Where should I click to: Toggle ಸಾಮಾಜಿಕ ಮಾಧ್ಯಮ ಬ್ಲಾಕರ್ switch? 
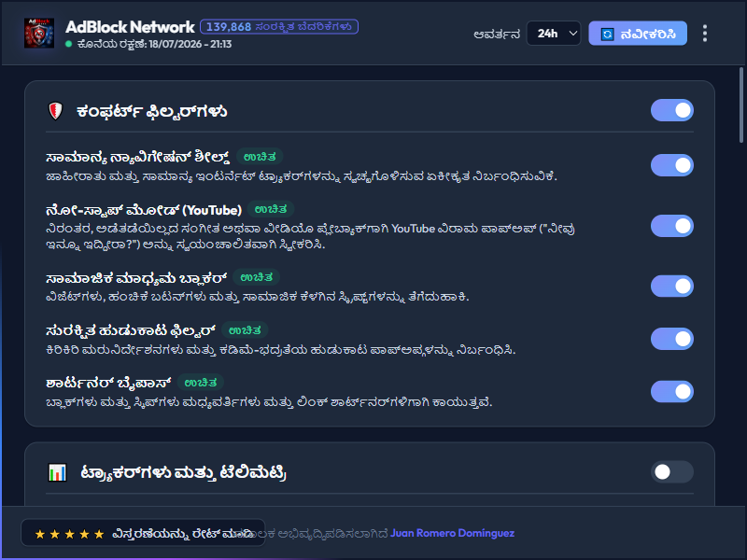tap(671, 286)
